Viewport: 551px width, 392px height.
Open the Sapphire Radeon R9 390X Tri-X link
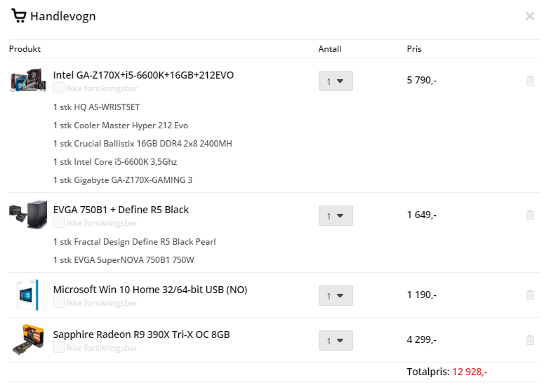pos(141,334)
